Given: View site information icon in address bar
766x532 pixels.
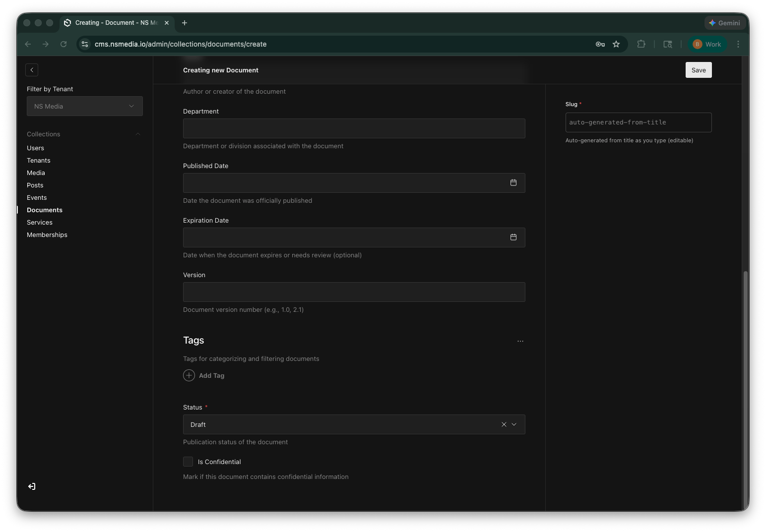Looking at the screenshot, I should click(x=85, y=44).
